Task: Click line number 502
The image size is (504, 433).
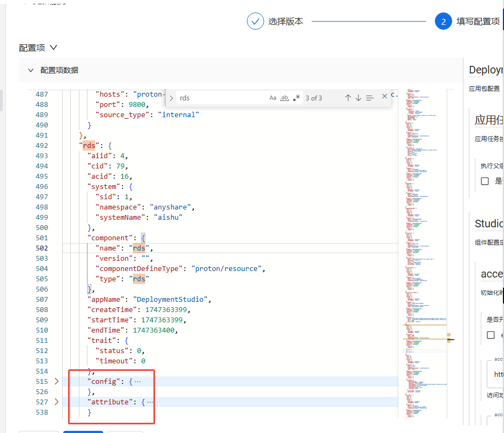Action: pos(42,248)
